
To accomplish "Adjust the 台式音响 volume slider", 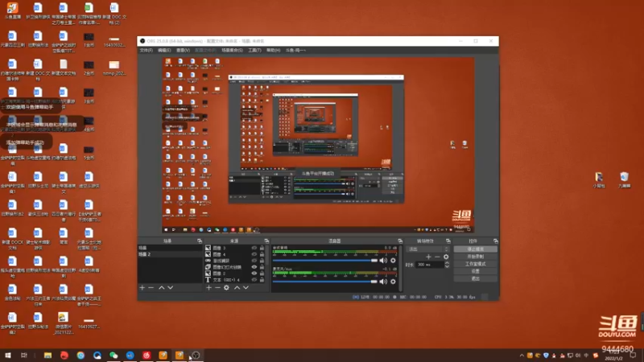I will [324, 261].
